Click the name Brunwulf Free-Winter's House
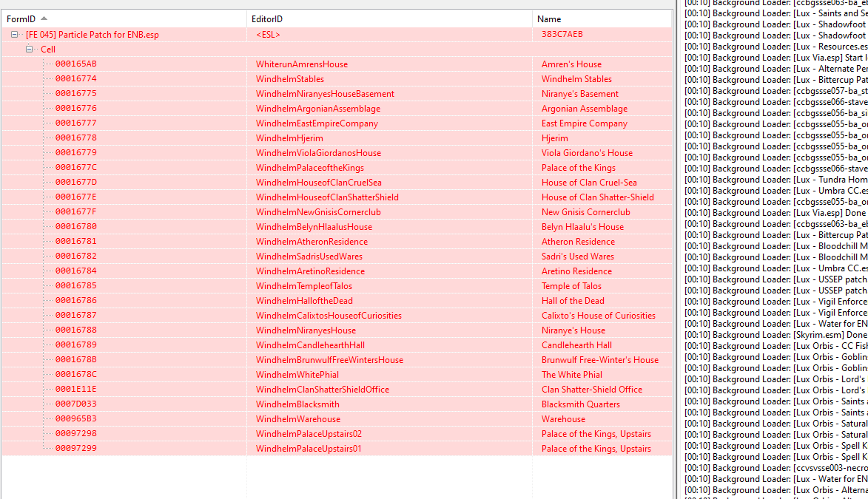The height and width of the screenshot is (499, 868). coord(600,359)
